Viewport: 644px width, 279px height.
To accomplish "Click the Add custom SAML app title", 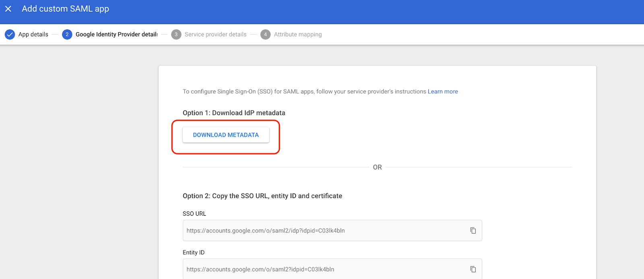I will tap(65, 9).
